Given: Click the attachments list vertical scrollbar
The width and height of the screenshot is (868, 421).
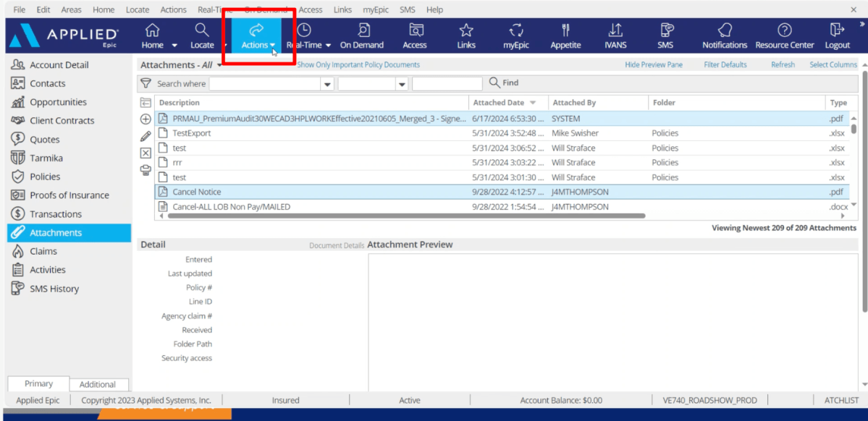Looking at the screenshot, I should (x=854, y=128).
